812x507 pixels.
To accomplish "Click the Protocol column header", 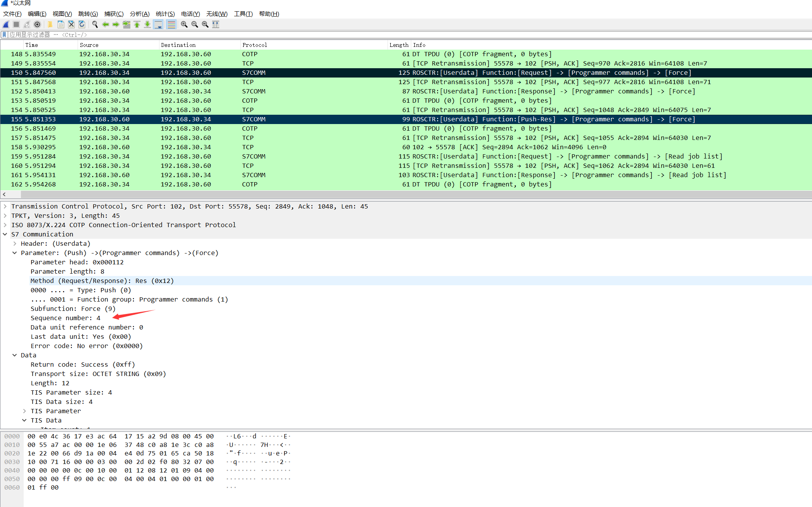I will (255, 45).
